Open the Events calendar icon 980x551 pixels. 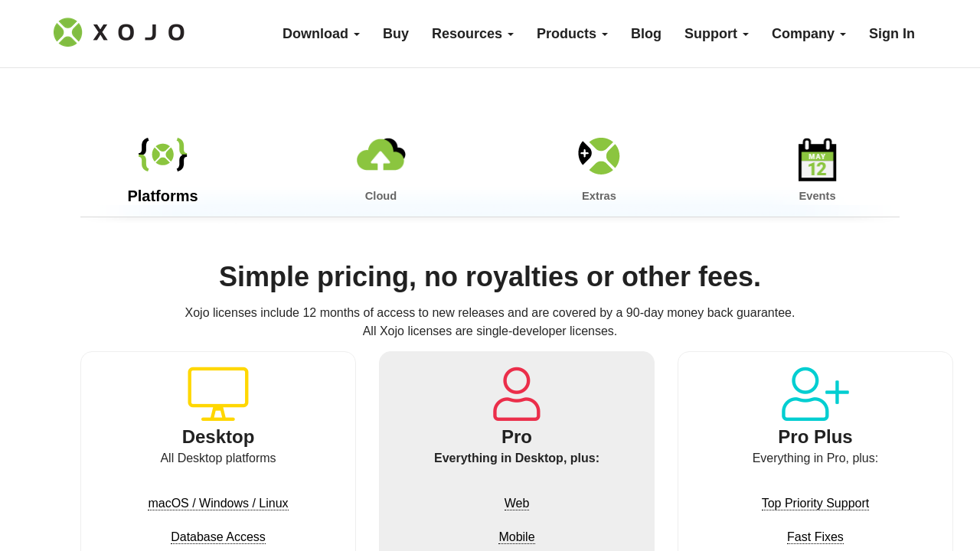(817, 159)
